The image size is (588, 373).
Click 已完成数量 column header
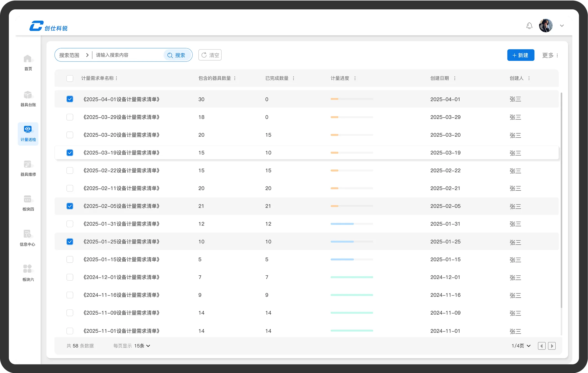click(x=277, y=78)
